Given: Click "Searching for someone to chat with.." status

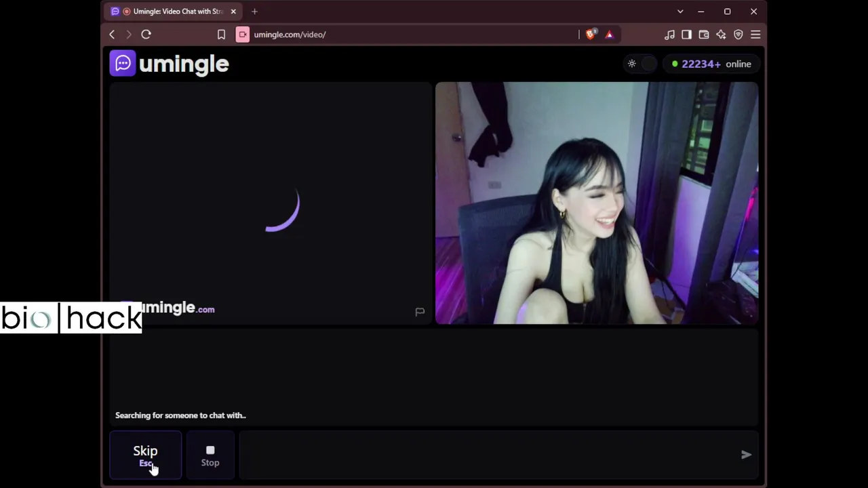Looking at the screenshot, I should click(180, 415).
